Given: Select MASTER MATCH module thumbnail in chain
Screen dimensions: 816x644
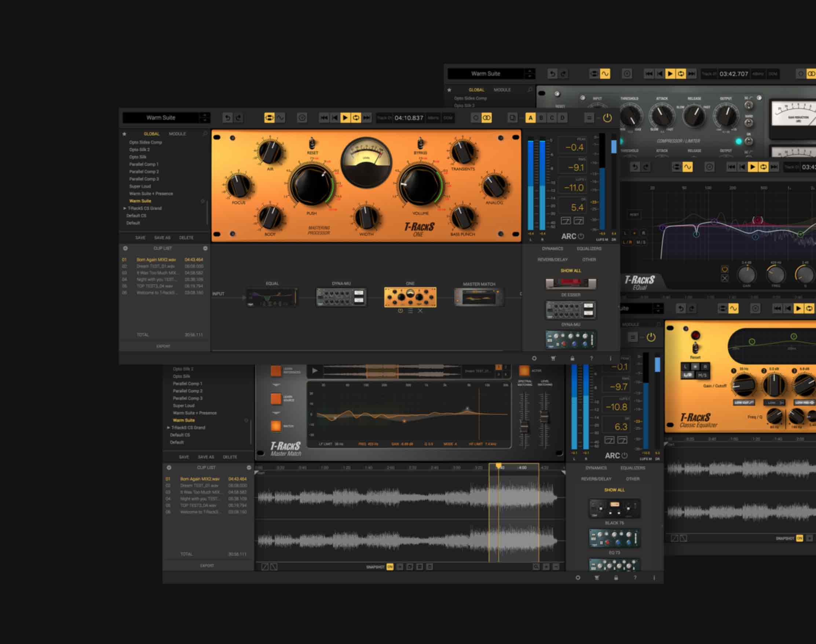Looking at the screenshot, I should [x=479, y=297].
